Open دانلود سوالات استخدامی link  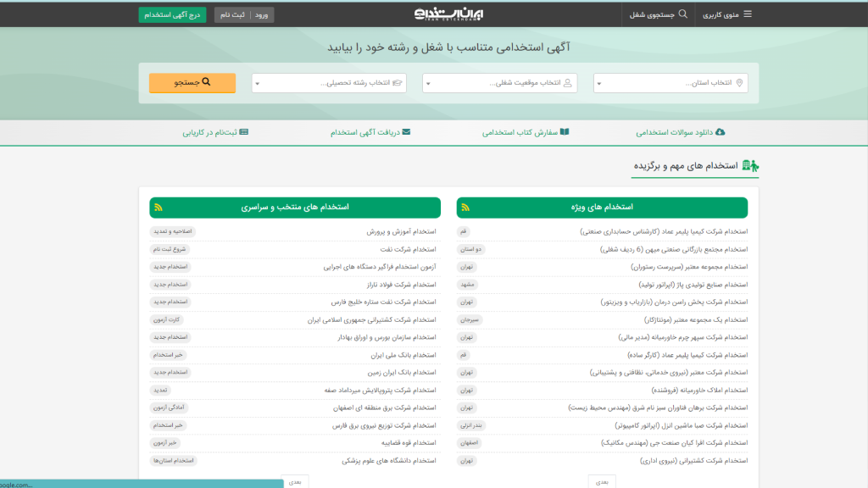tap(680, 132)
